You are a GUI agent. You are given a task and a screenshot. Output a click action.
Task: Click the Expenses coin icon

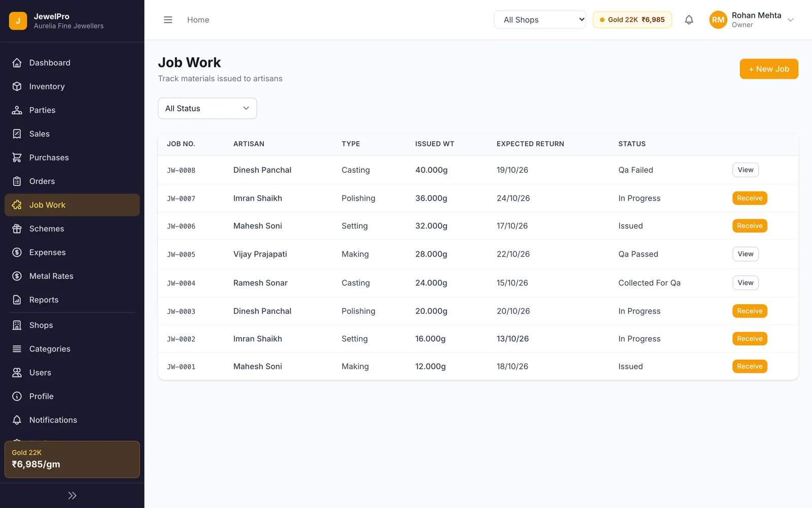(x=17, y=252)
